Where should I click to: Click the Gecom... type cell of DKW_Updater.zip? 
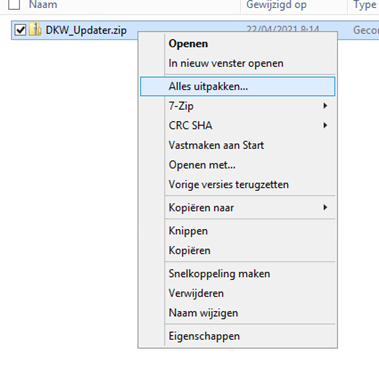click(x=366, y=30)
